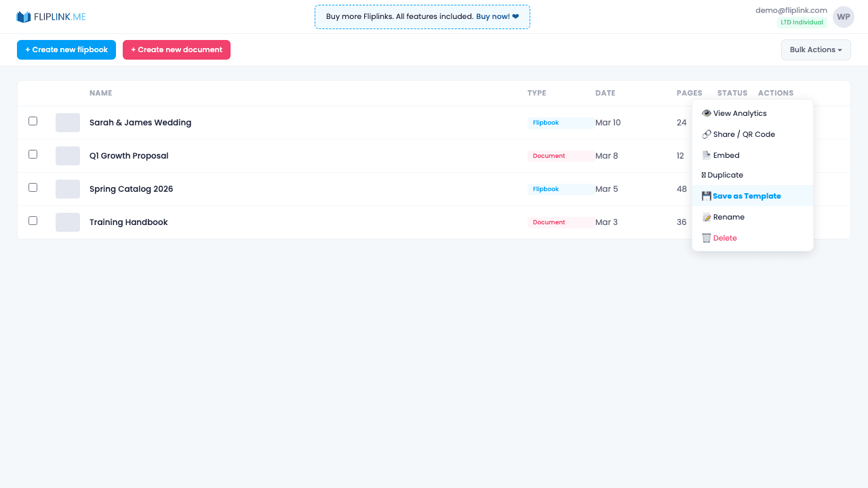This screenshot has width=868, height=488.
Task: Click the View Analytics eye icon
Action: pyautogui.click(x=706, y=113)
